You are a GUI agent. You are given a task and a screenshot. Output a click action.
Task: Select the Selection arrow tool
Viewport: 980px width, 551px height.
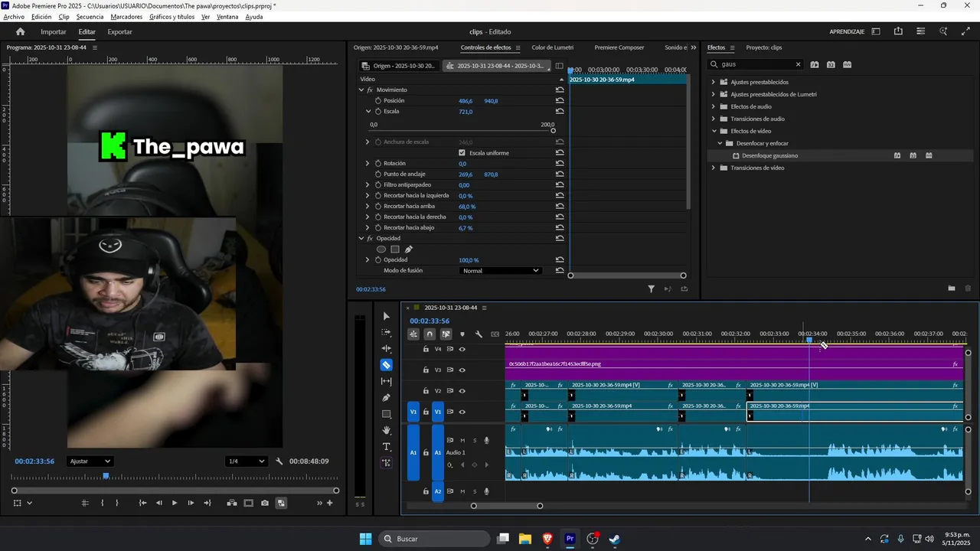386,316
